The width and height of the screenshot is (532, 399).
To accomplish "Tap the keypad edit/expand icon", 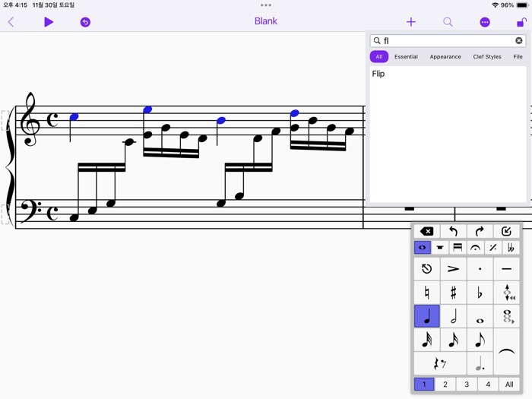I will (x=506, y=231).
